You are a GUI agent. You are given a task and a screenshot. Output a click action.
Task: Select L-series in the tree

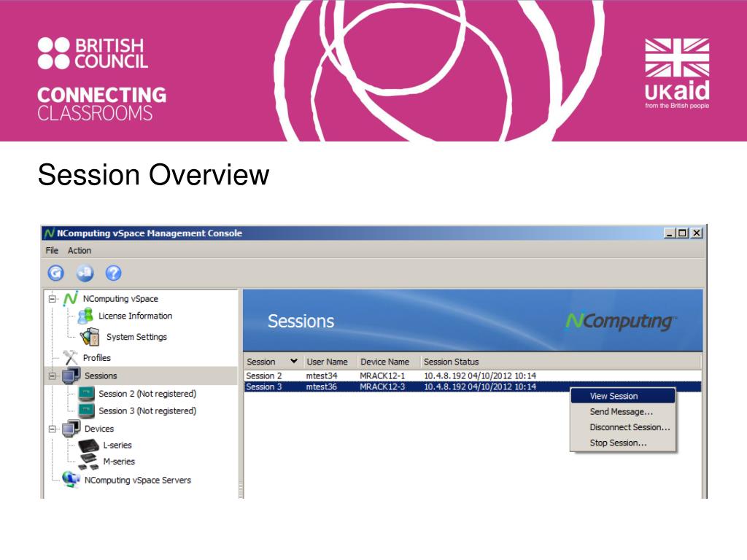coord(117,446)
